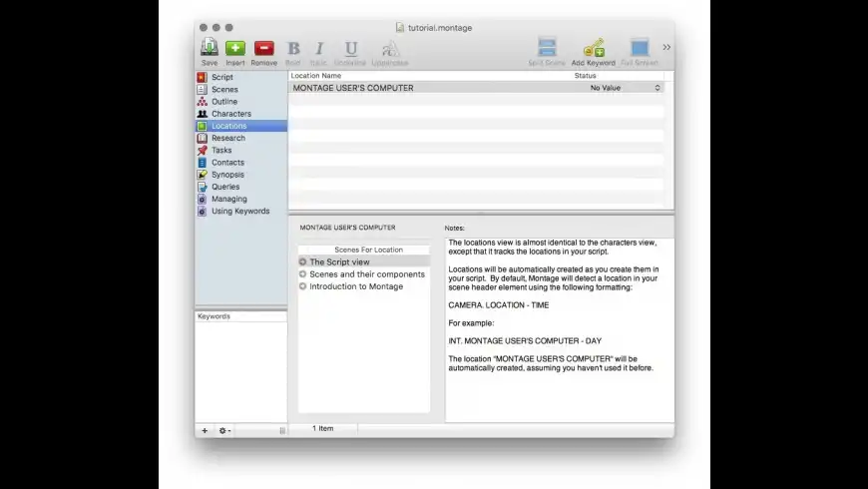The width and height of the screenshot is (868, 489).
Task: Click inside the Notes text area
Action: [559, 330]
